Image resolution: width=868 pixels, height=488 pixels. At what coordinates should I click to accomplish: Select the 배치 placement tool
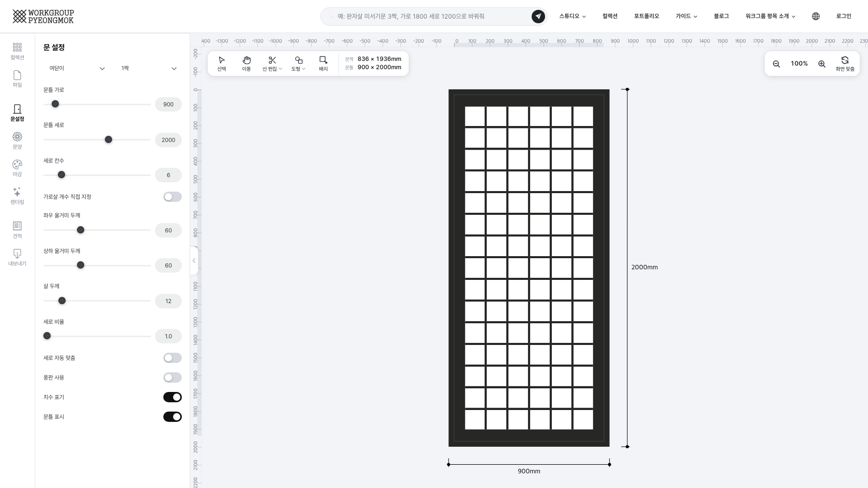pos(323,64)
